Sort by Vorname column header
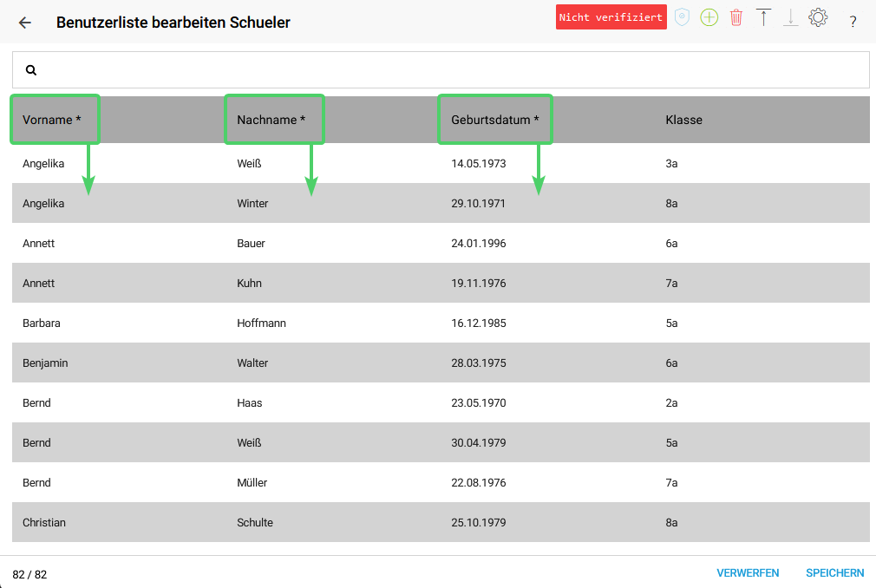Image resolution: width=876 pixels, height=588 pixels. point(52,120)
